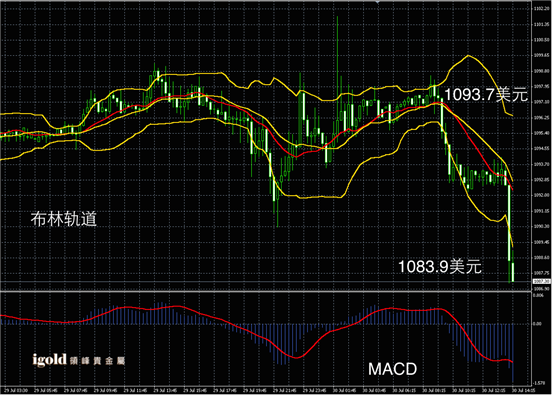Click the 1092.00 price axis label
Screen dimensions: 552x395
click(x=541, y=195)
